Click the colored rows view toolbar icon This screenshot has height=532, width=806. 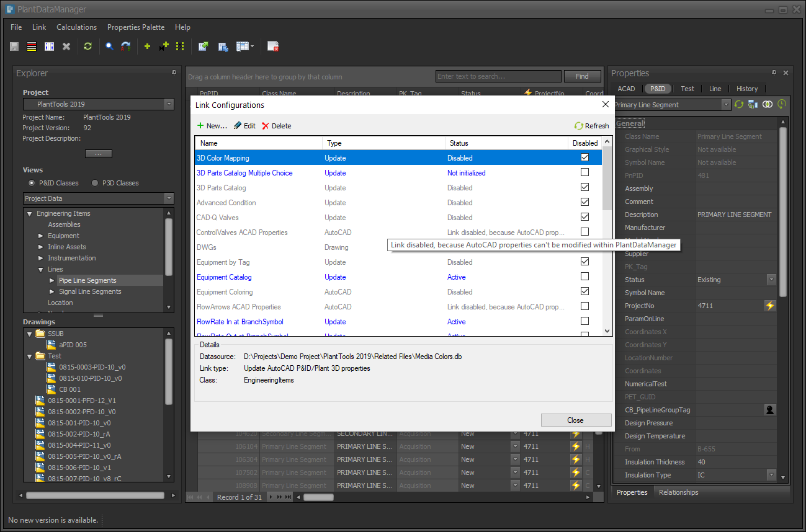[x=32, y=47]
